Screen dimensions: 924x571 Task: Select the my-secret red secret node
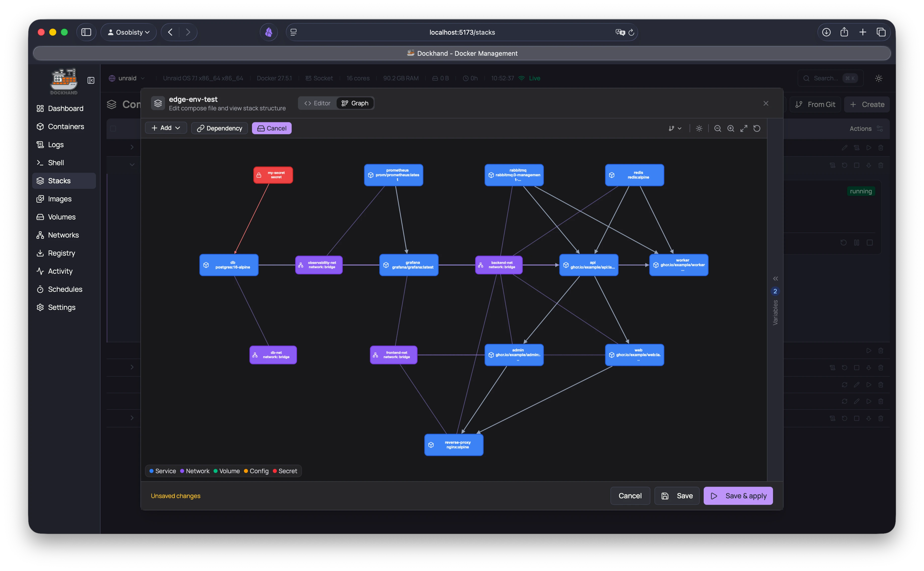click(273, 175)
